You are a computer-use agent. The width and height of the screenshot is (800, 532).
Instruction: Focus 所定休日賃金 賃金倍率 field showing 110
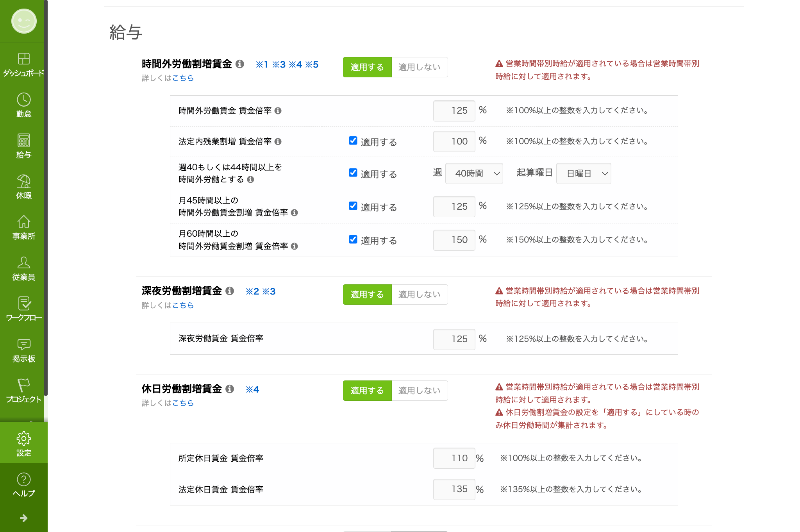[x=454, y=458]
